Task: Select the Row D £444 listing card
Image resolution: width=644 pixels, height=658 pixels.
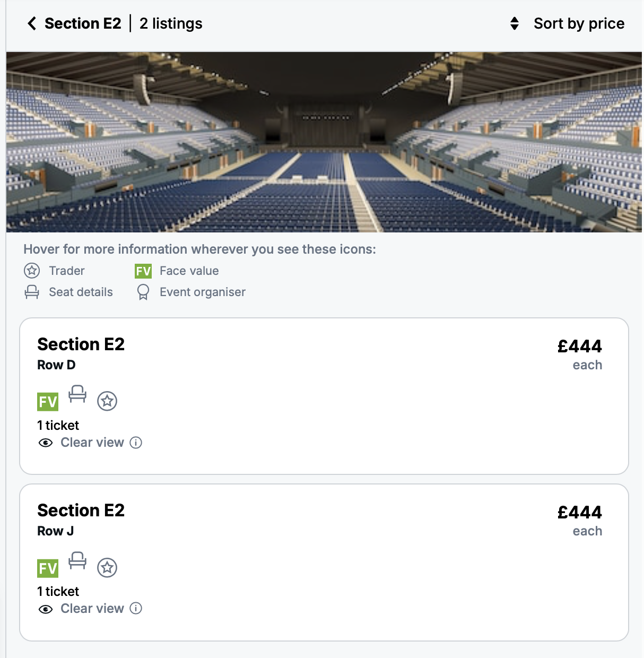Action: [x=324, y=396]
